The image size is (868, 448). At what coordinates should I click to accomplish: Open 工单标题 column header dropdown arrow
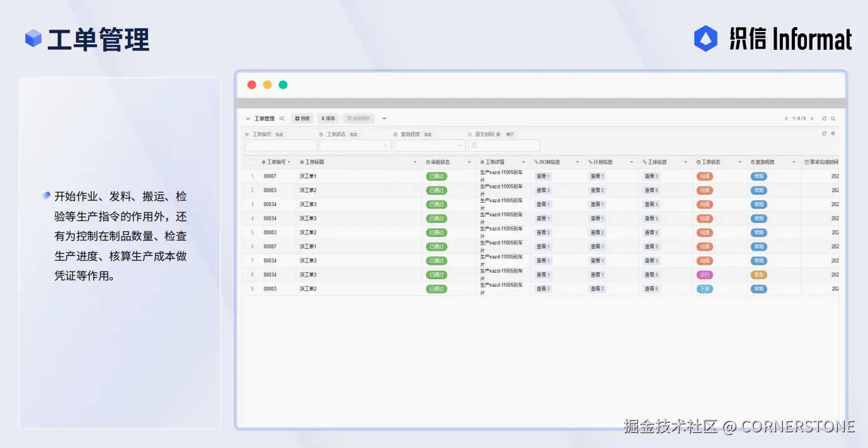pyautogui.click(x=415, y=163)
